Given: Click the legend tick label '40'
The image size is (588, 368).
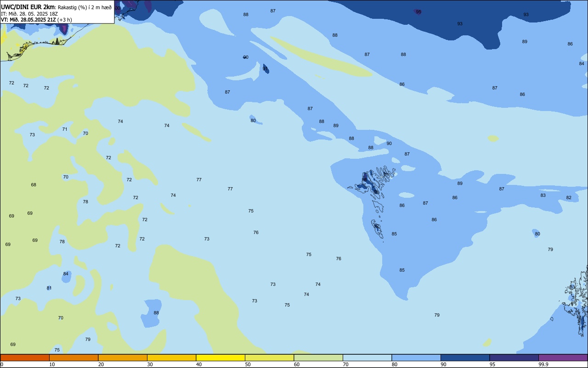Looking at the screenshot, I should pyautogui.click(x=199, y=364).
